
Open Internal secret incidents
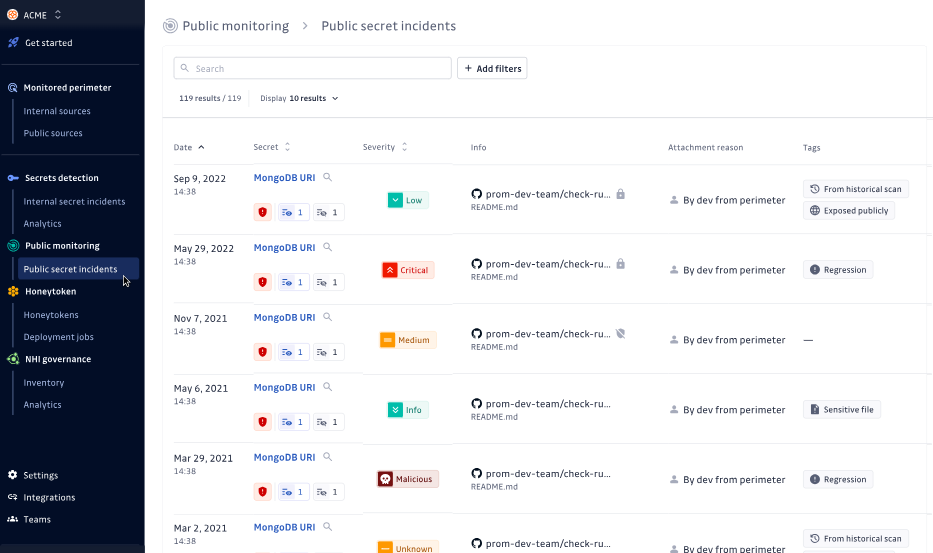pyautogui.click(x=74, y=201)
